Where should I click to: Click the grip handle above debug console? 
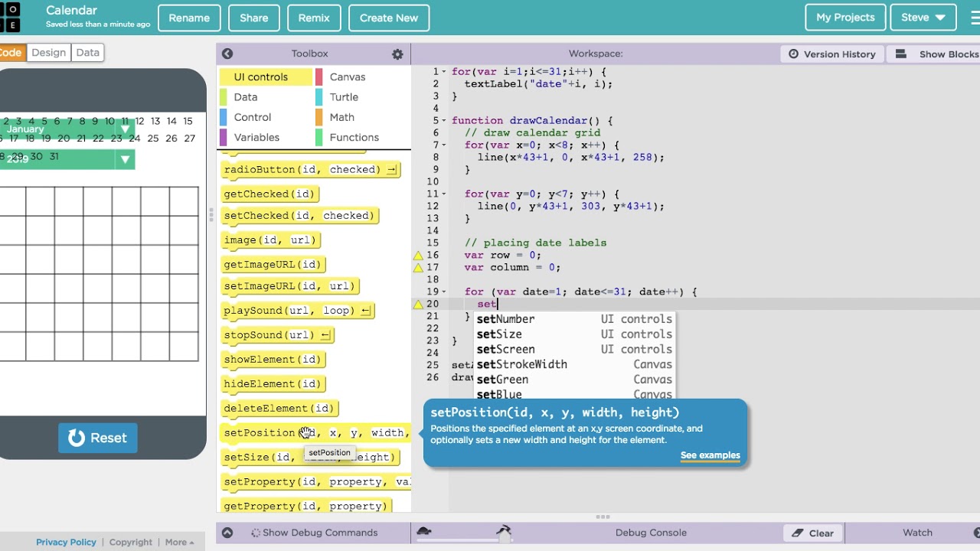[x=603, y=517]
